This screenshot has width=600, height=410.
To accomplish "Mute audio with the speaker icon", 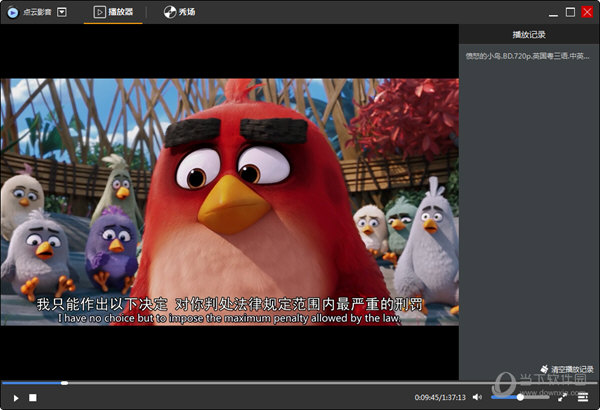I will (x=477, y=397).
